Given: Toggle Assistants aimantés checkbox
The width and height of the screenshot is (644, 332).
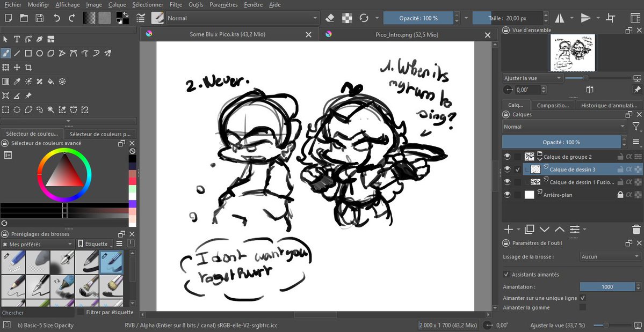Looking at the screenshot, I should 506,274.
